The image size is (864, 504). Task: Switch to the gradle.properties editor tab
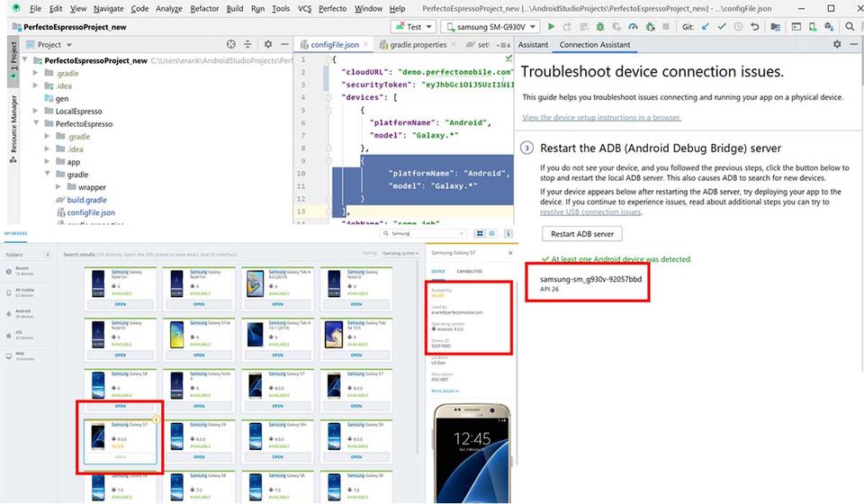[418, 45]
